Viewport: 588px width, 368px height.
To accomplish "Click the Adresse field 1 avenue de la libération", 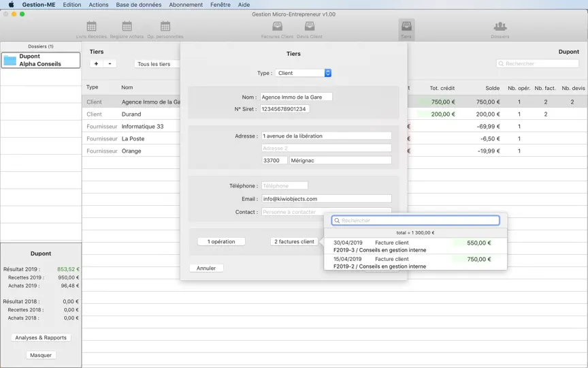I will (x=327, y=136).
